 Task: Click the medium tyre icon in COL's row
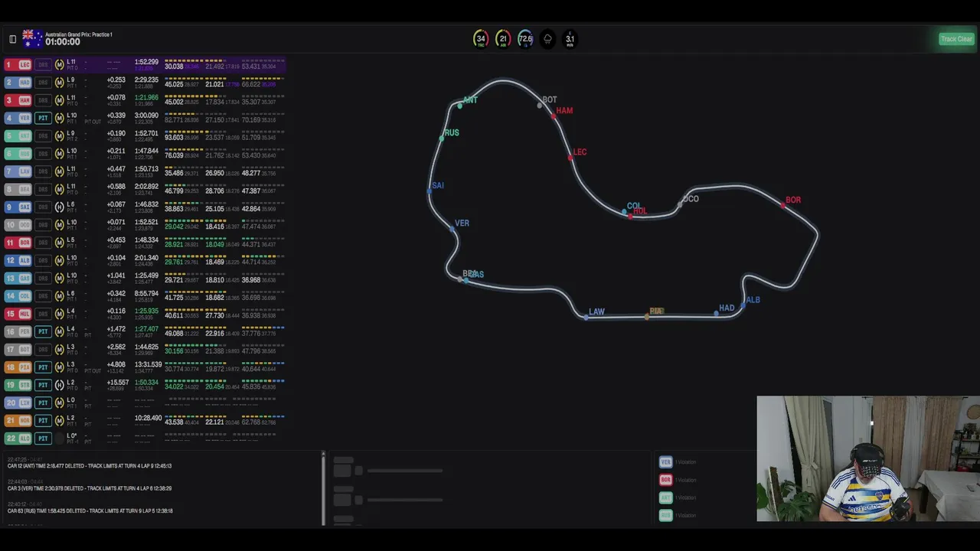tap(60, 296)
